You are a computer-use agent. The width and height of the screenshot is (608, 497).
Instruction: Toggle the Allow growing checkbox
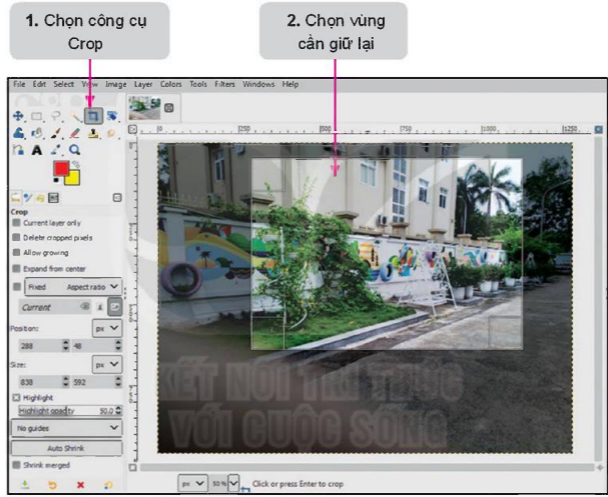pos(16,253)
